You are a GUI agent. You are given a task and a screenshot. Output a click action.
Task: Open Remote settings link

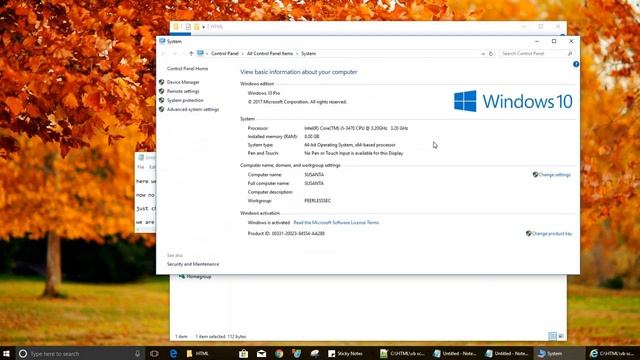(x=183, y=91)
